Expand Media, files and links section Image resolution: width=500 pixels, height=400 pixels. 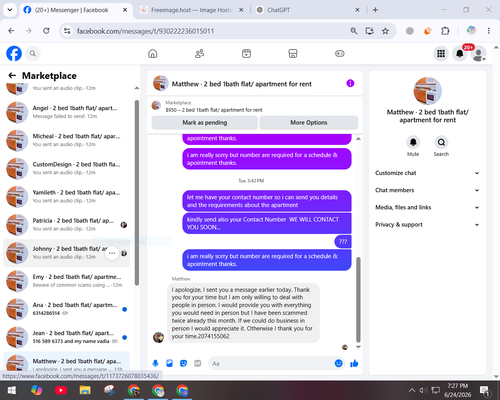pos(427,207)
